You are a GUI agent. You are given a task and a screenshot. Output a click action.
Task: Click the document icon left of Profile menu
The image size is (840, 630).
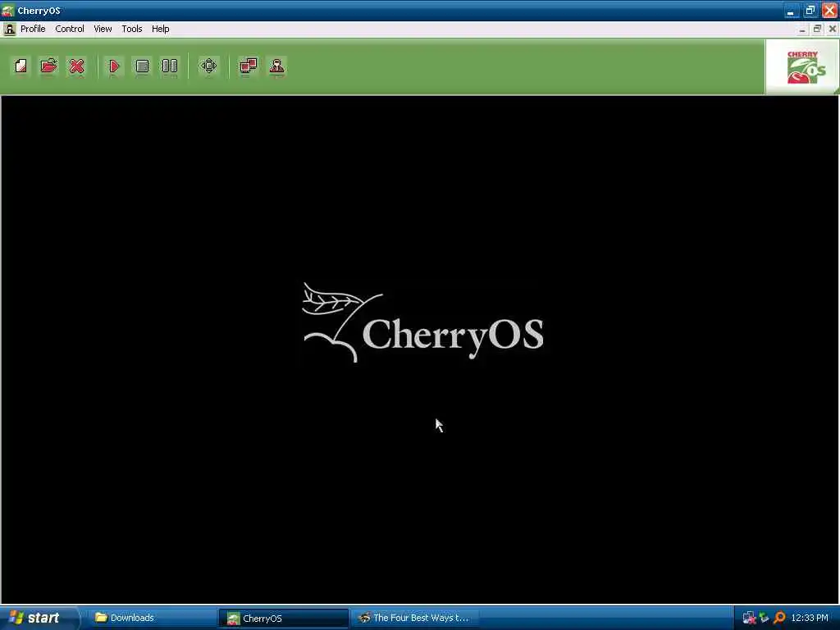click(x=9, y=29)
